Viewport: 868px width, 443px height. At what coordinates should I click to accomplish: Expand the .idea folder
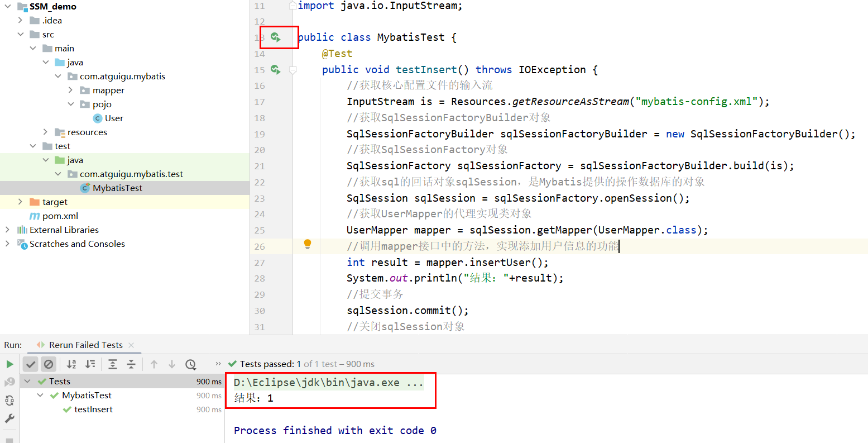[x=20, y=20]
